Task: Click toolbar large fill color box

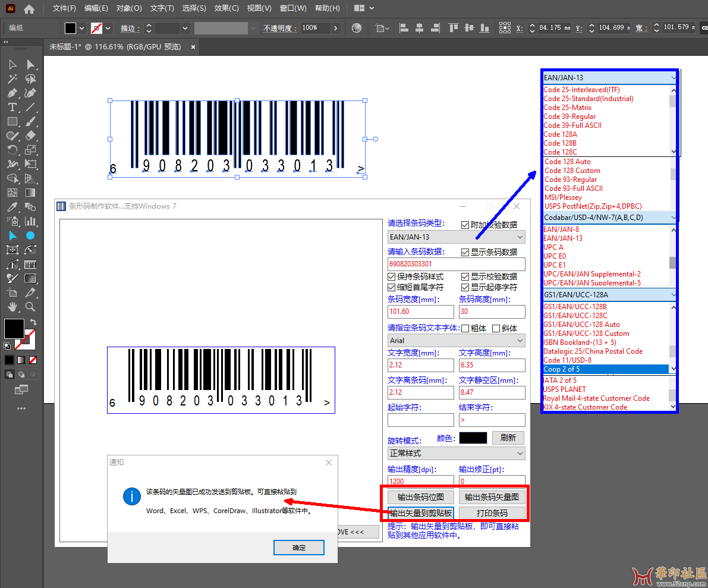Action: 14,328
